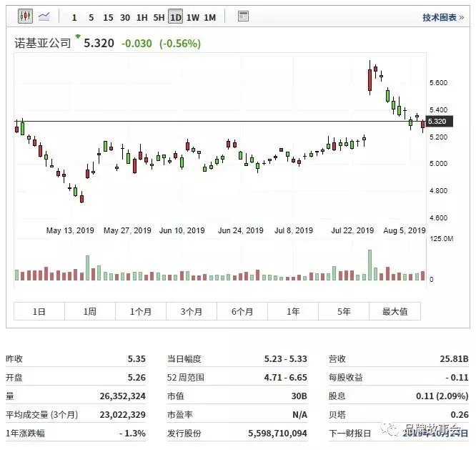This screenshot has height=450, width=476.
Task: Activate the 1D daily interval
Action: click(x=176, y=17)
